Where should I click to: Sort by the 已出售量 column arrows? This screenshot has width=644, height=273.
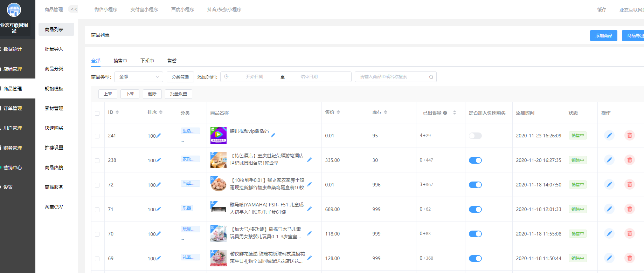[455, 112]
